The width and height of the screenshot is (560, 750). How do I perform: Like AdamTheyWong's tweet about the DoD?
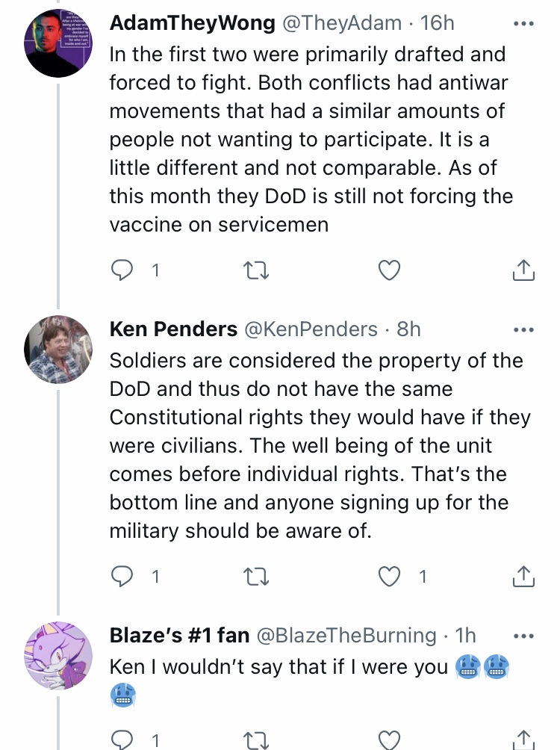389,270
